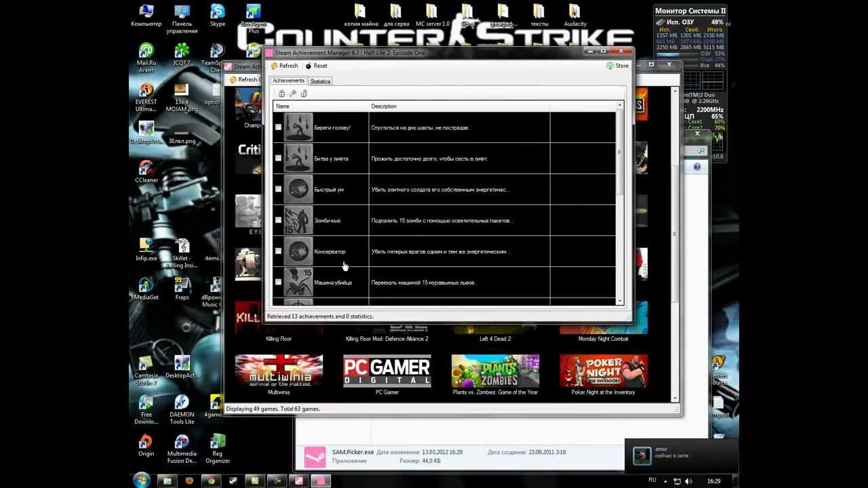
Task: Open the Reg Organizer desktop icon
Action: click(218, 449)
